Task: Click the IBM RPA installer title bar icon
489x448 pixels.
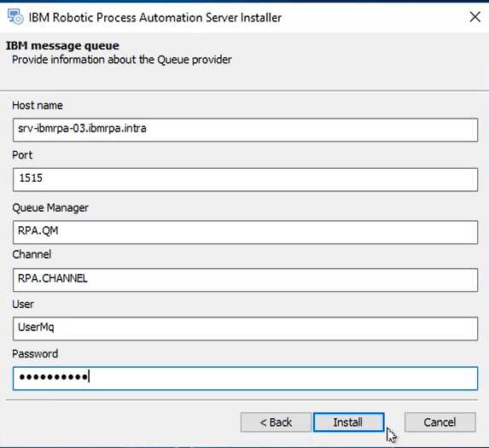Action: (x=15, y=17)
